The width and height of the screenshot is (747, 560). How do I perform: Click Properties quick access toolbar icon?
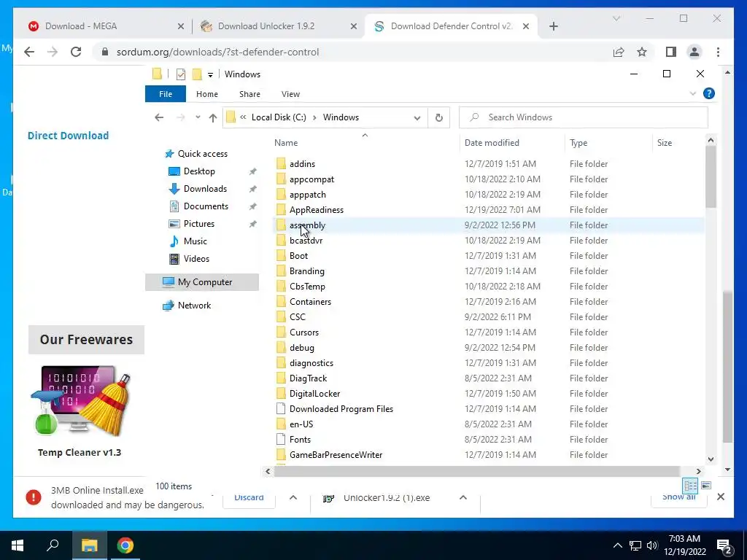pos(181,74)
